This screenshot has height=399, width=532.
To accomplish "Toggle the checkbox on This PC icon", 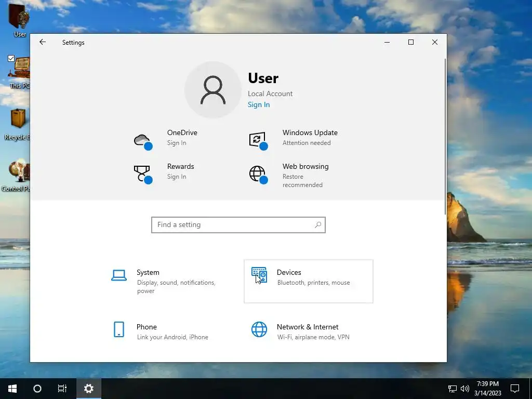I will point(11,58).
